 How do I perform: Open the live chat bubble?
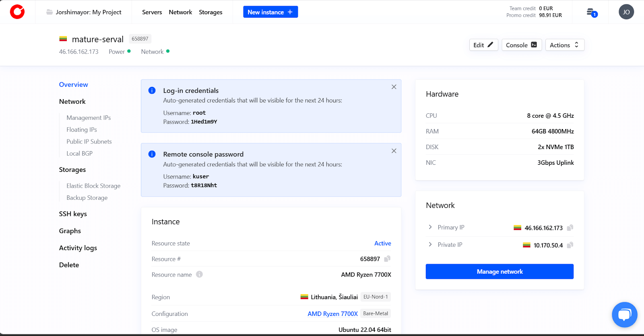point(624,315)
